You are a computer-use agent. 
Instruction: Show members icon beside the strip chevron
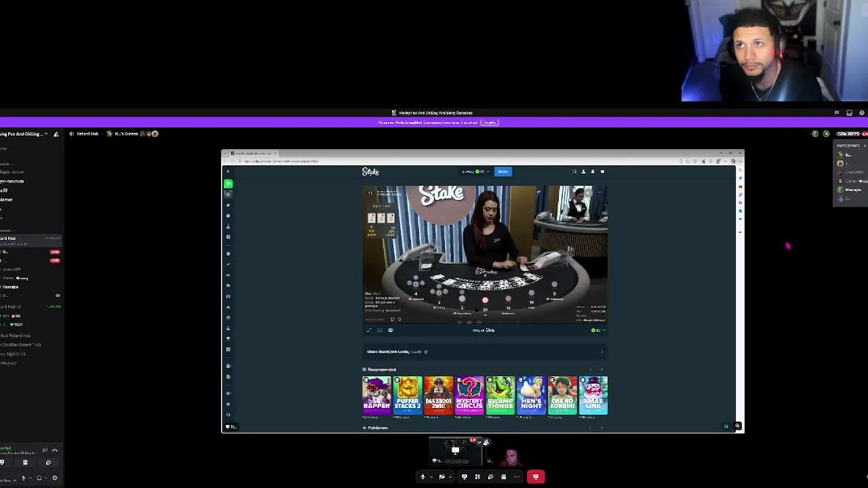(486, 442)
